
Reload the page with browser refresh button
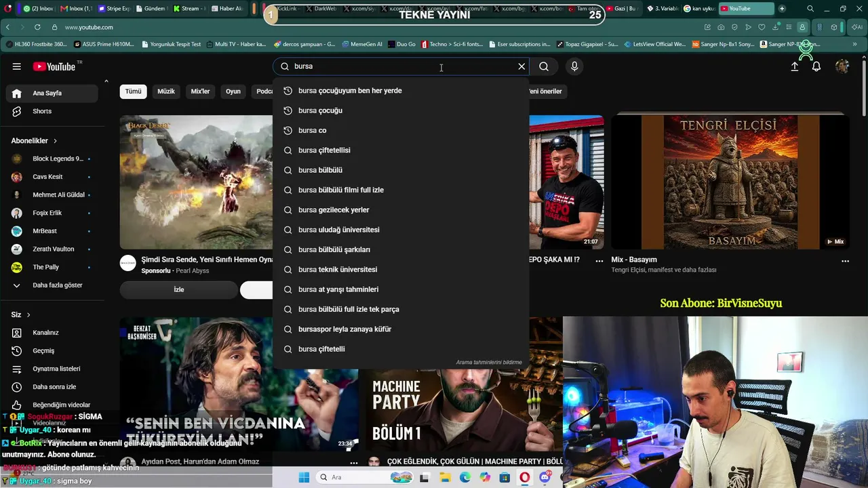tap(37, 27)
